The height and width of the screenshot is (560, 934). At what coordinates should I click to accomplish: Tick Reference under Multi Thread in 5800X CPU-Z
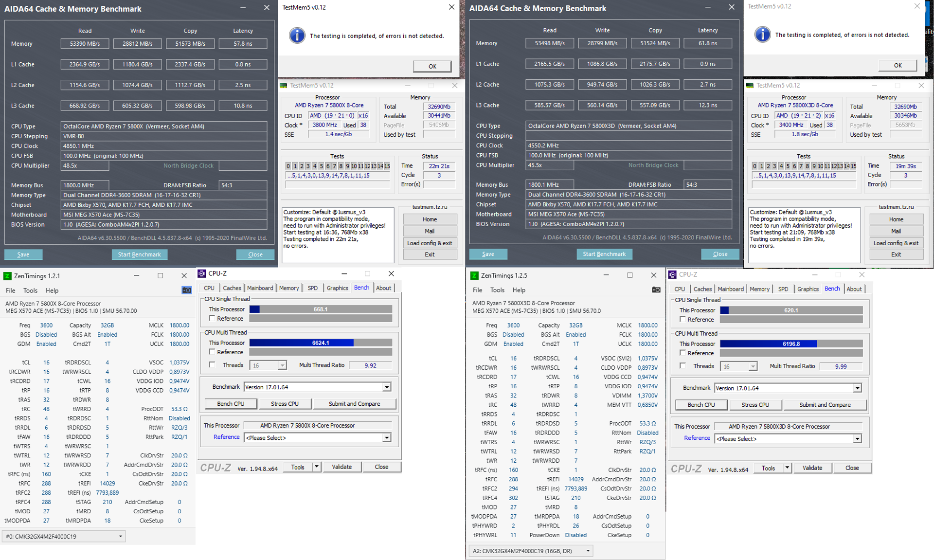[212, 352]
